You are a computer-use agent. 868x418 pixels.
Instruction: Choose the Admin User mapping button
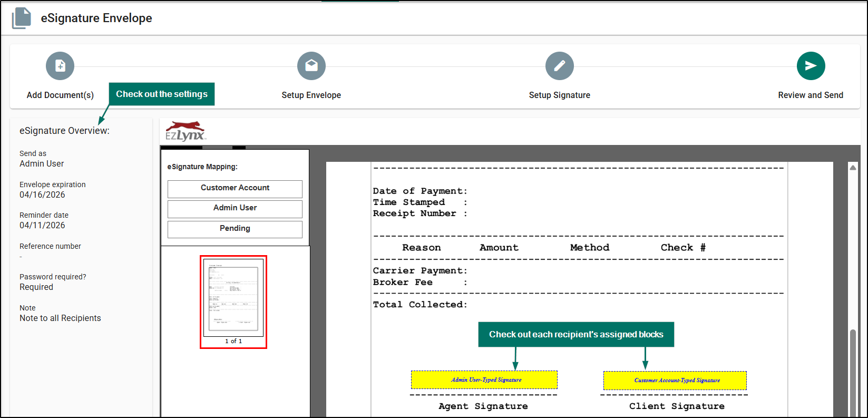point(235,209)
